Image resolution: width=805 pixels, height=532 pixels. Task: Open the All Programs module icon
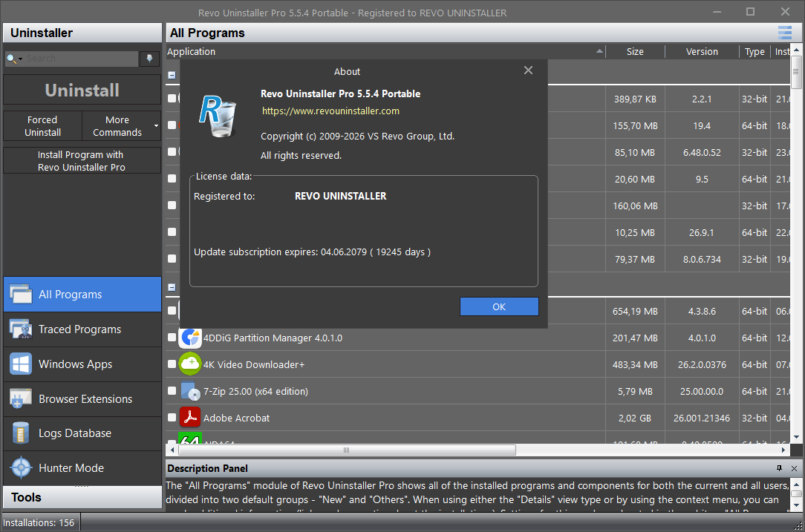click(21, 295)
